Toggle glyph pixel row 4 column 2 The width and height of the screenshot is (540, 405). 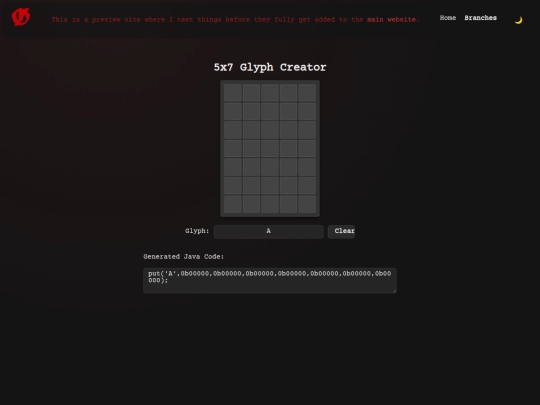point(251,148)
